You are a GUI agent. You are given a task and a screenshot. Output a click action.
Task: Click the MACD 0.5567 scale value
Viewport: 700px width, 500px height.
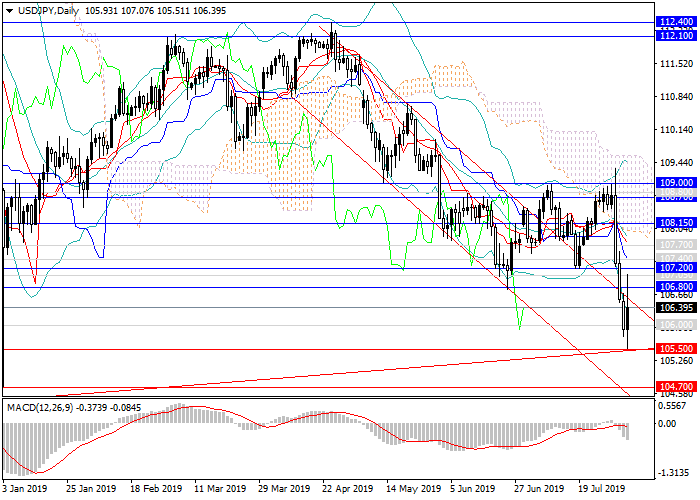tap(674, 406)
